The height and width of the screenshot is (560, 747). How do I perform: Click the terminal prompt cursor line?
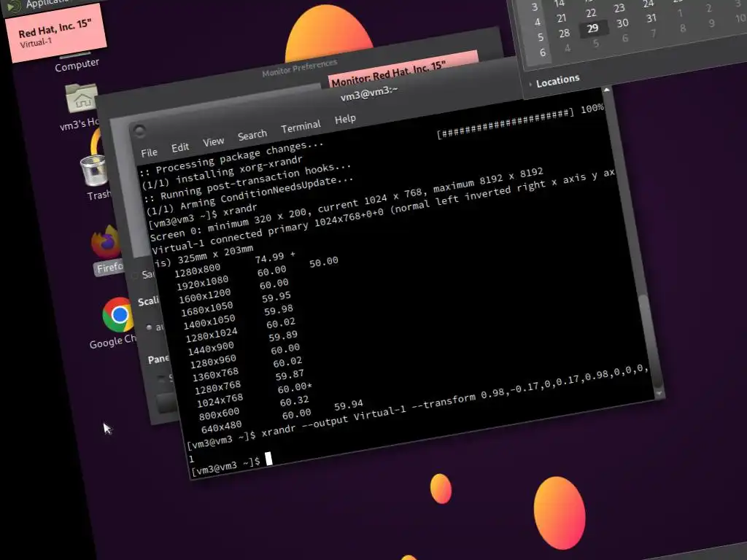pyautogui.click(x=231, y=464)
